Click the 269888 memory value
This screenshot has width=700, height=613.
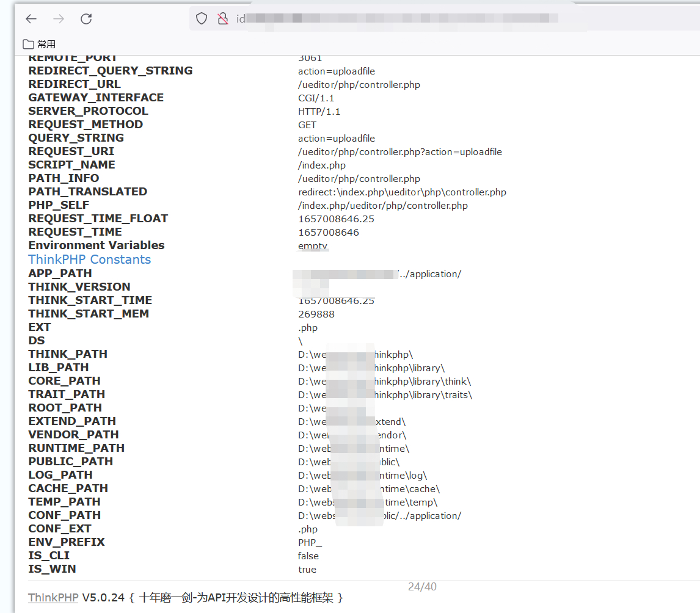(316, 314)
